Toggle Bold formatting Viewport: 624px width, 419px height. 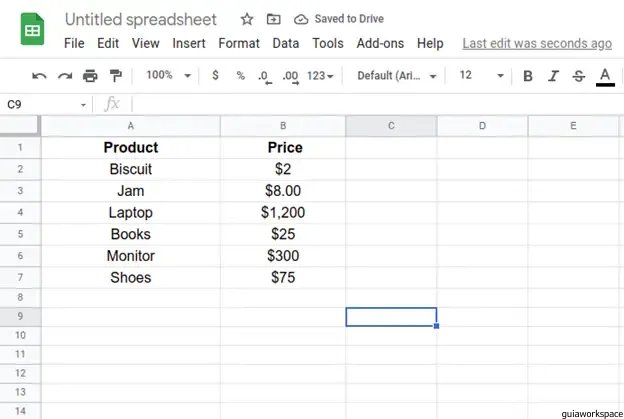528,76
